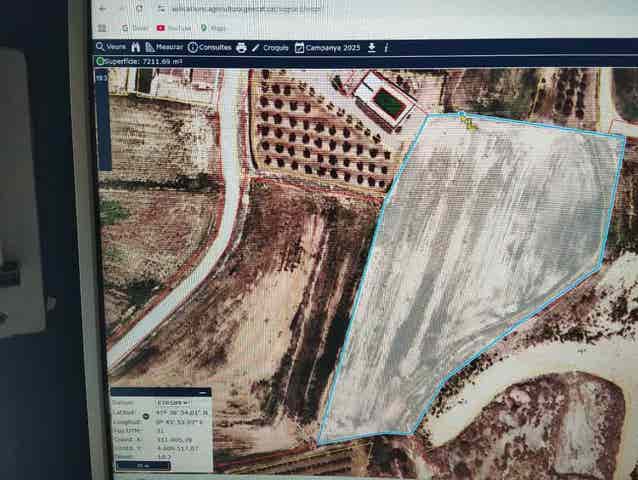
Task: Click the yellow vertex marker on parcel
Action: 466,119
